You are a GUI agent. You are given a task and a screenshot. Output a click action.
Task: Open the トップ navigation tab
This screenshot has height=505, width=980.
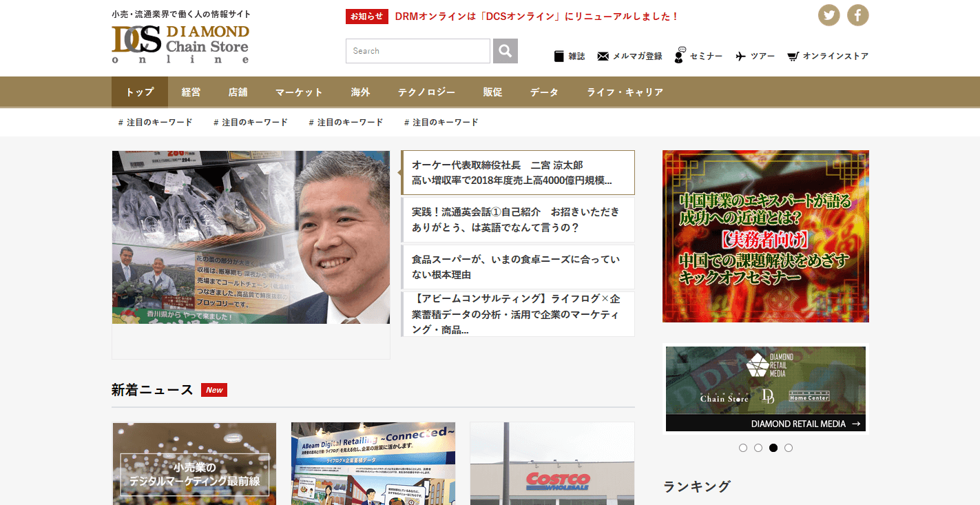point(140,92)
